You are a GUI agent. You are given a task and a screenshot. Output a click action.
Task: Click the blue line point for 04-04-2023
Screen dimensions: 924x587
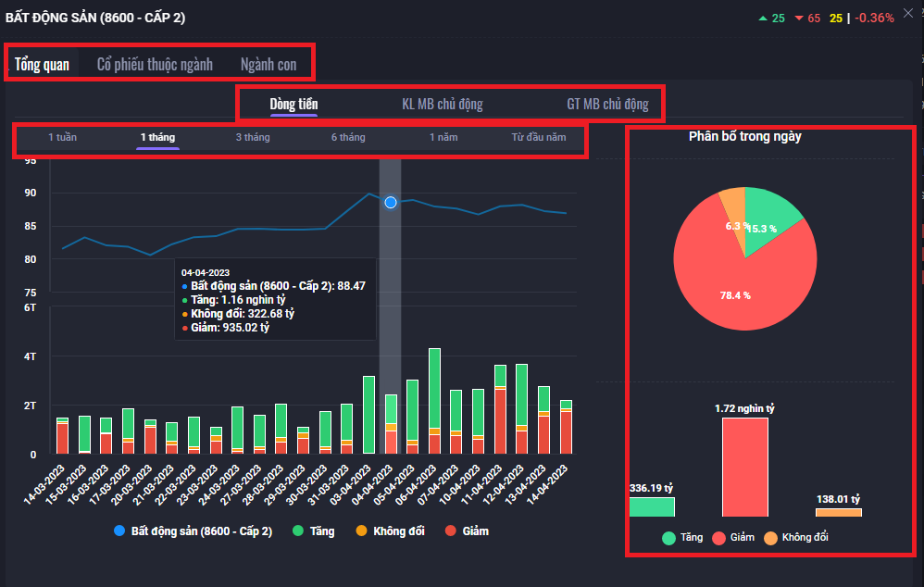click(x=391, y=202)
